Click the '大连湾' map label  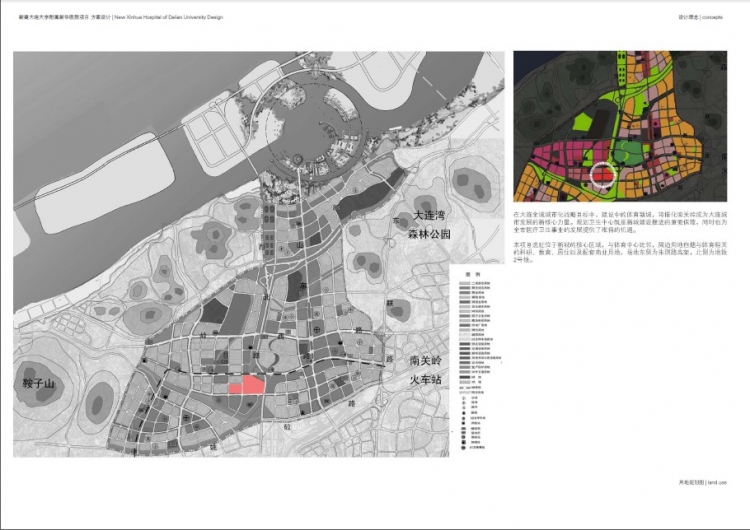(x=429, y=215)
